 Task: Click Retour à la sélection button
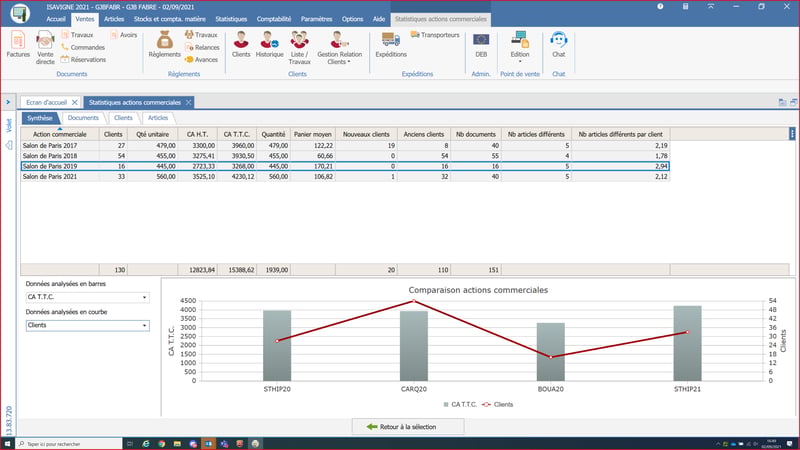point(408,427)
